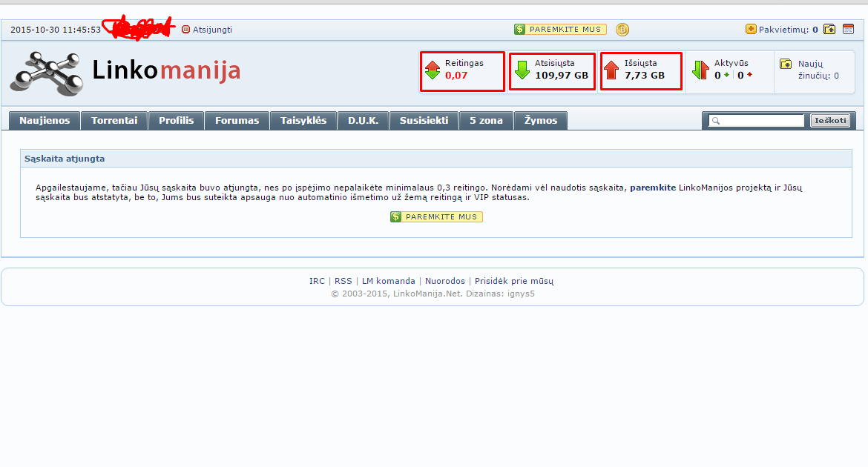Click the Aktyvūs green-red arrows icon

coord(700,70)
